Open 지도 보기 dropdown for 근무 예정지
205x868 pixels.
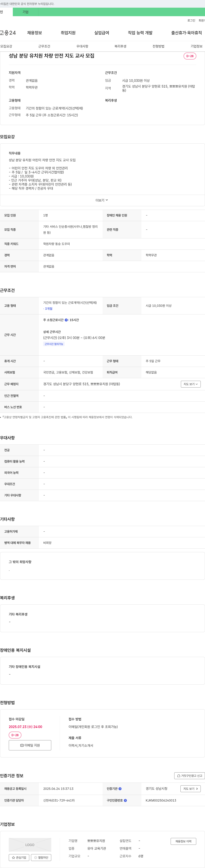[191, 384]
